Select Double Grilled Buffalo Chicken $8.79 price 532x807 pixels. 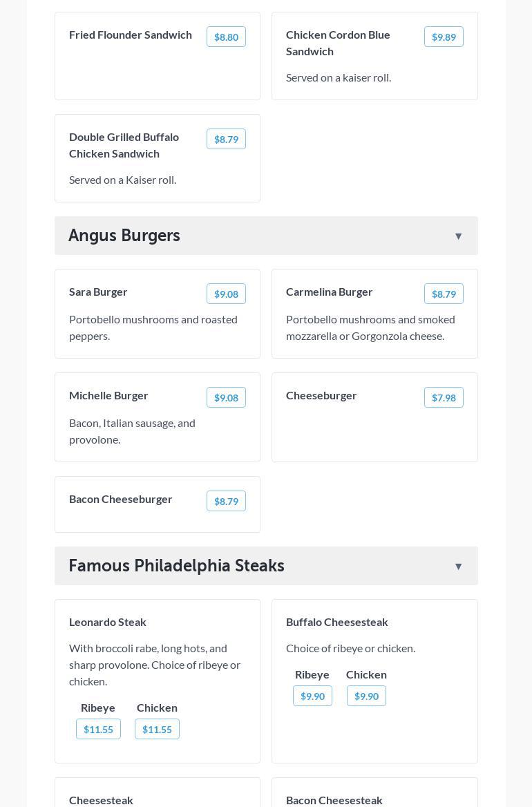coord(226,140)
